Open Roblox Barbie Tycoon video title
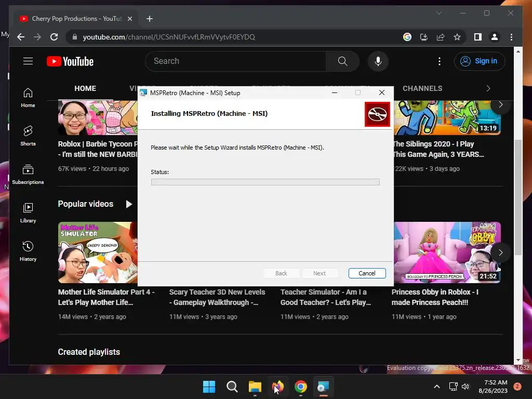This screenshot has height=399, width=532. [x=98, y=149]
